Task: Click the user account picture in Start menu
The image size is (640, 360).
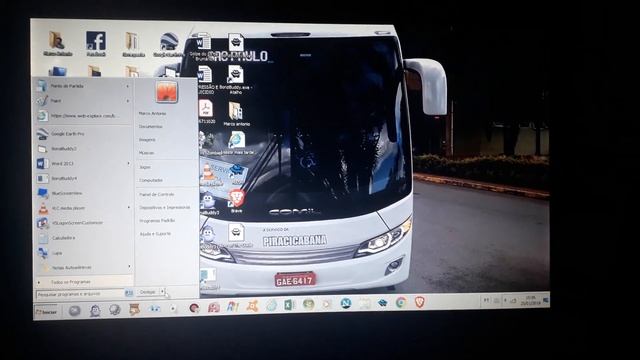Action: click(x=166, y=91)
